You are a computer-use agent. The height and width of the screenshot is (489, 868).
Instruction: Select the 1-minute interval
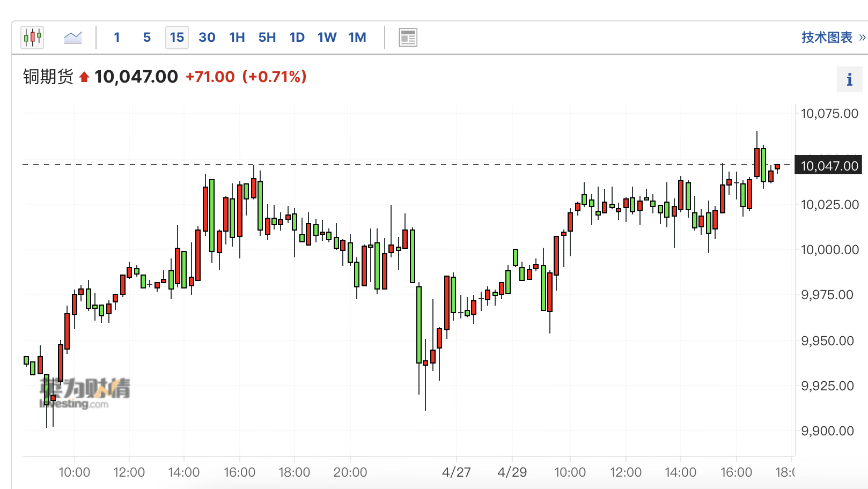click(117, 38)
